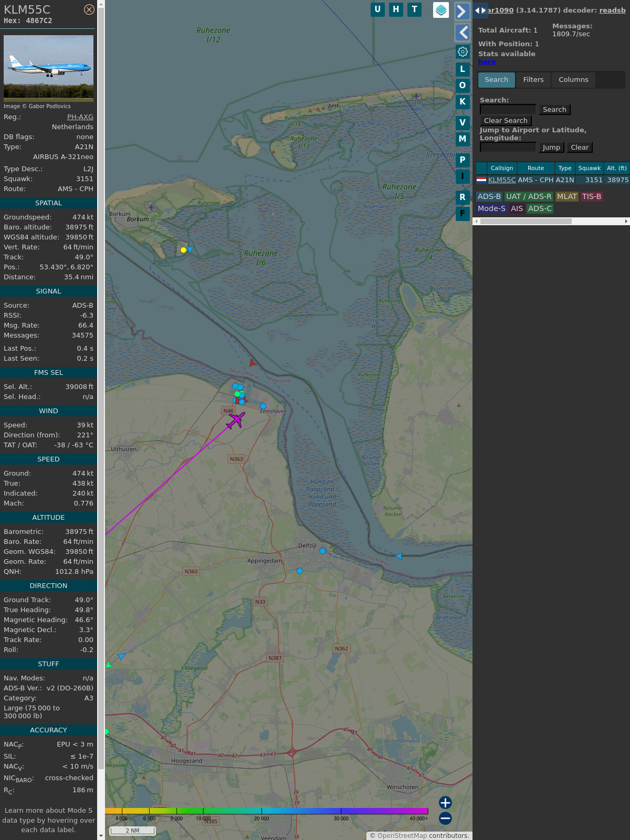
Task: Switch to the Search tab
Action: click(496, 80)
